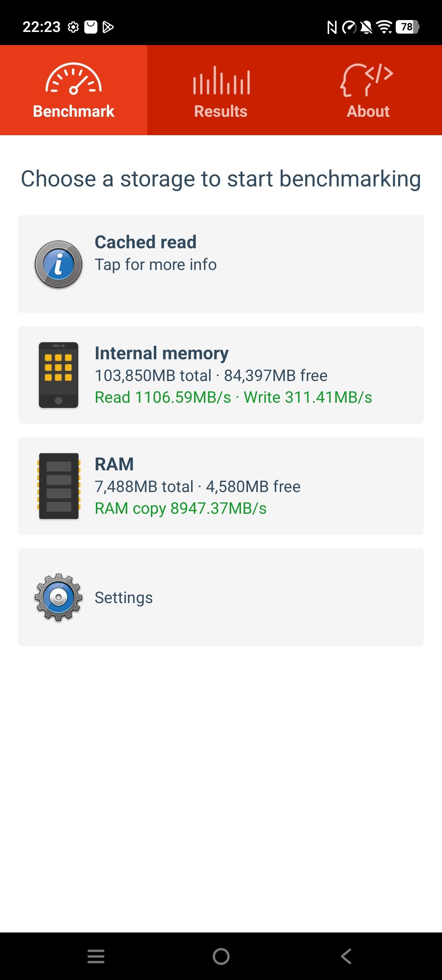Tap the RAM chip icon
Image resolution: width=442 pixels, height=980 pixels.
point(59,486)
